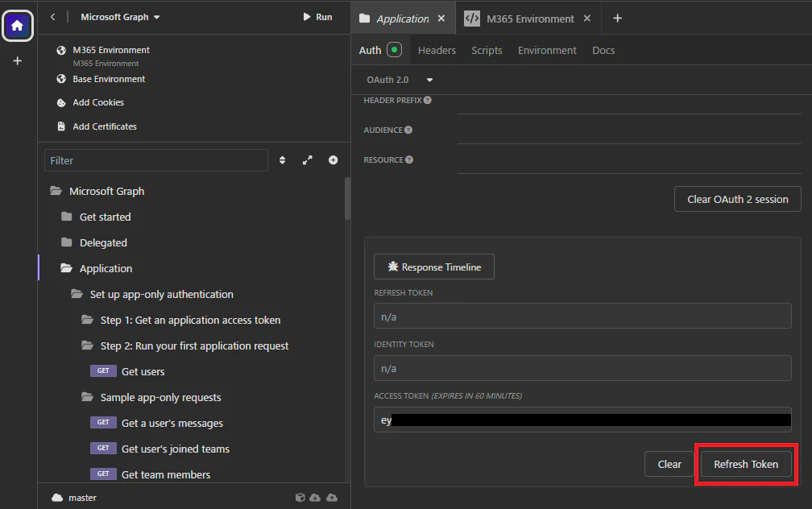Screen dimensions: 812x509
Task: Click the Refresh Token button
Action: pyautogui.click(x=746, y=464)
